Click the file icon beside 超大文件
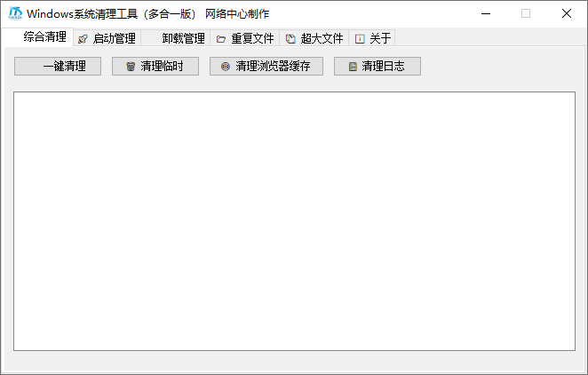588x375 pixels. click(x=290, y=38)
